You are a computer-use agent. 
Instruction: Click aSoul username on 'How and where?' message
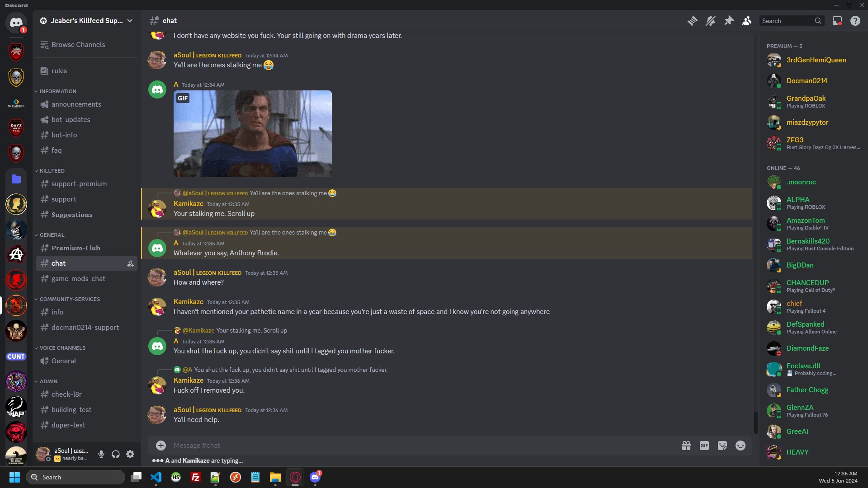[208, 272]
